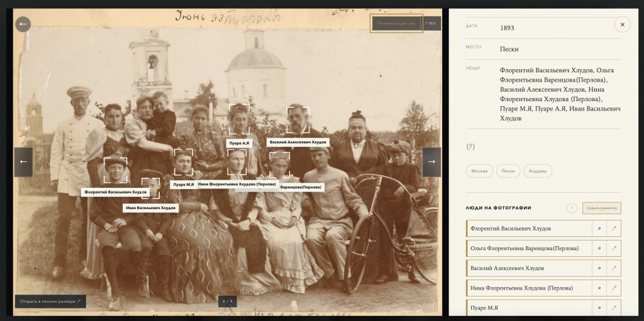Click photo label 'Иван Васильевич Хлудов'

pos(150,208)
